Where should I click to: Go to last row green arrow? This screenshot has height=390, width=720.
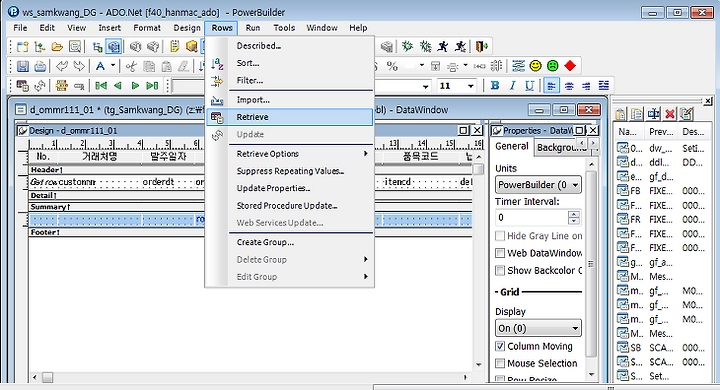[152, 85]
